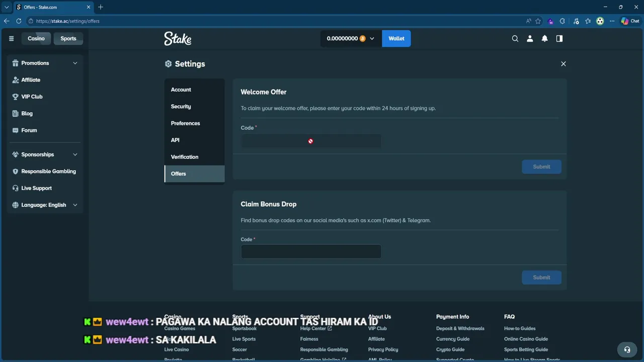The height and width of the screenshot is (362, 644).
Task: Go back with browser back arrow
Action: click(x=7, y=21)
